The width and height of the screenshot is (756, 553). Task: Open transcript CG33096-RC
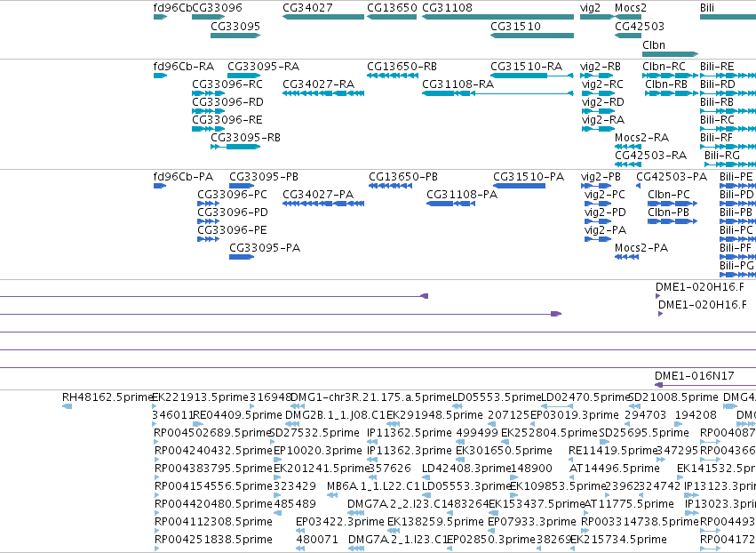click(x=208, y=93)
